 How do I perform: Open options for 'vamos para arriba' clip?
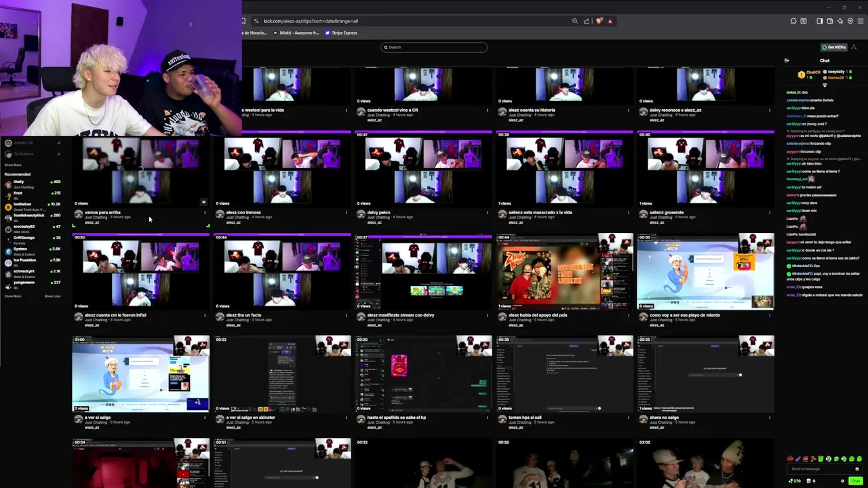pos(205,213)
